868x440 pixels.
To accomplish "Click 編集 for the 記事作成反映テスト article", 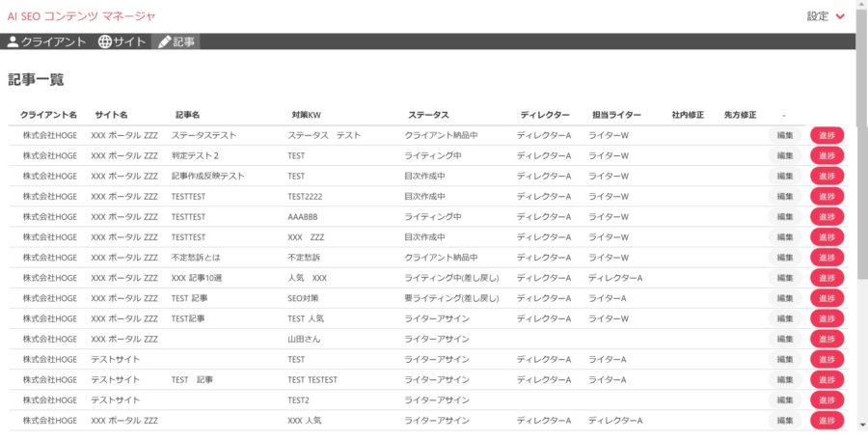I will tap(785, 177).
